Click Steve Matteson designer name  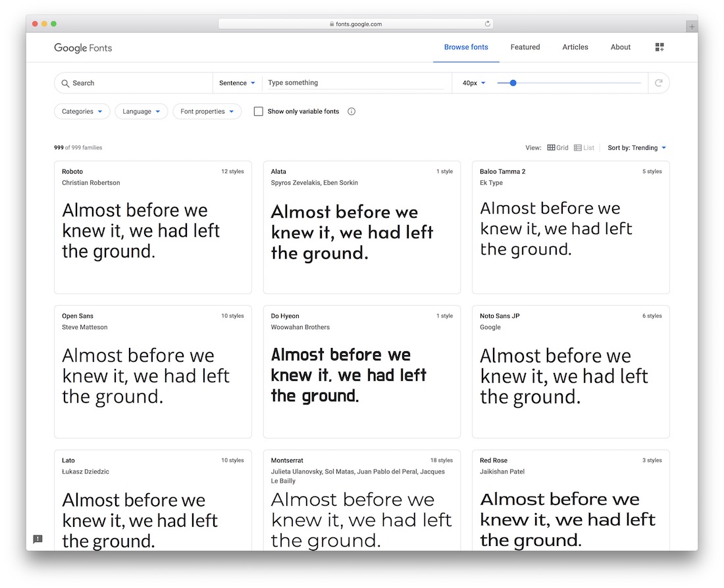[84, 328]
